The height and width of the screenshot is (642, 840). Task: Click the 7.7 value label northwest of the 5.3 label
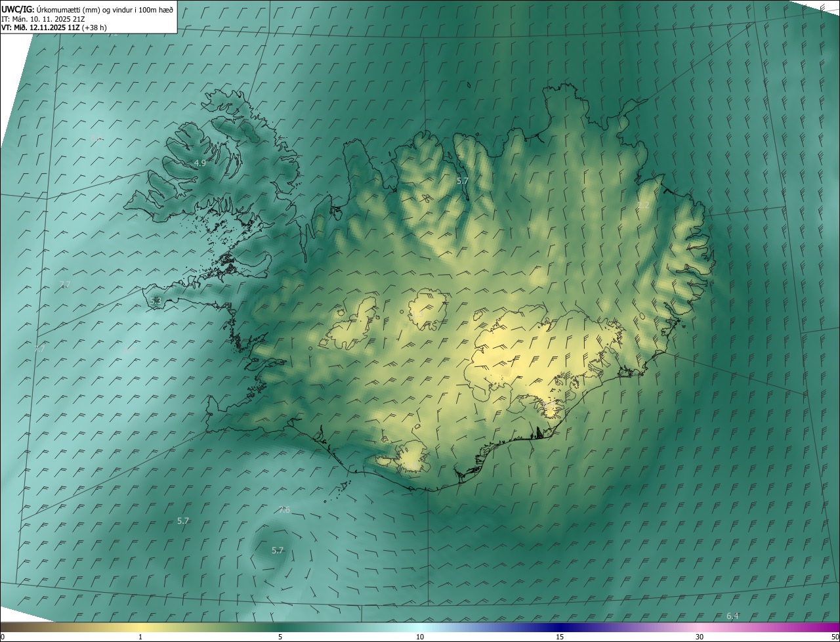point(65,284)
